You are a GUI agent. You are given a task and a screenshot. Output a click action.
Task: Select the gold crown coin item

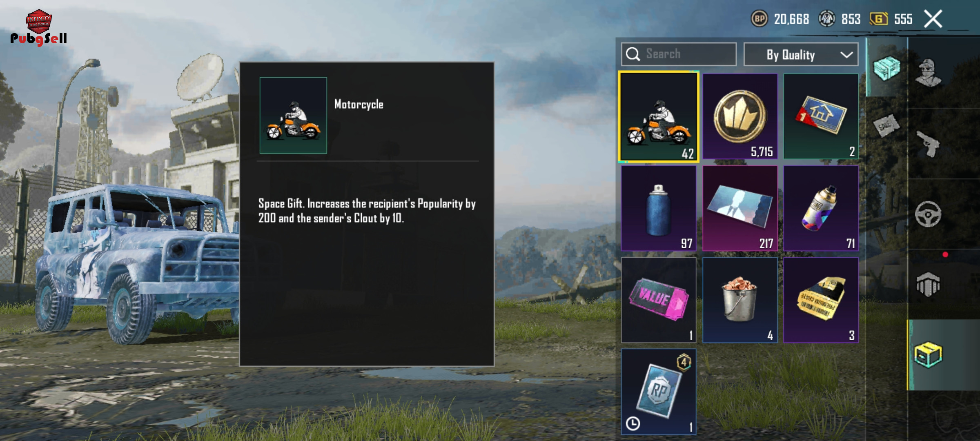click(740, 116)
